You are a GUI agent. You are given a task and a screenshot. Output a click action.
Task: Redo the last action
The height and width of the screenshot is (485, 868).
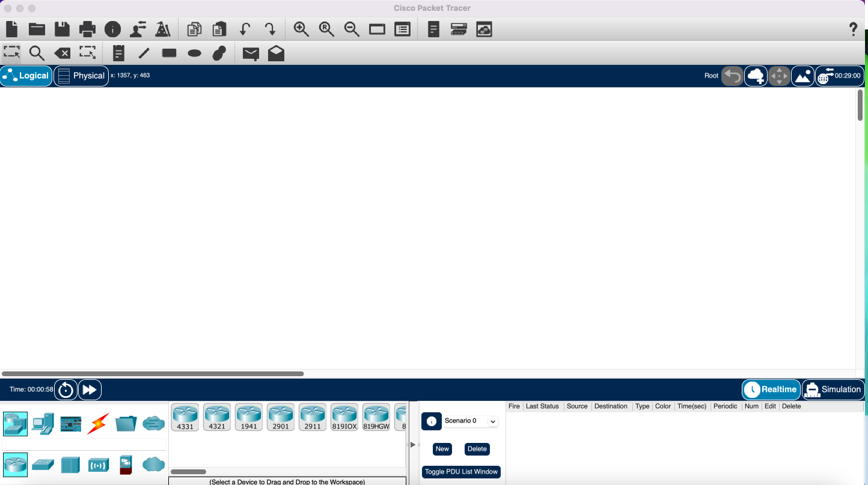click(x=270, y=29)
